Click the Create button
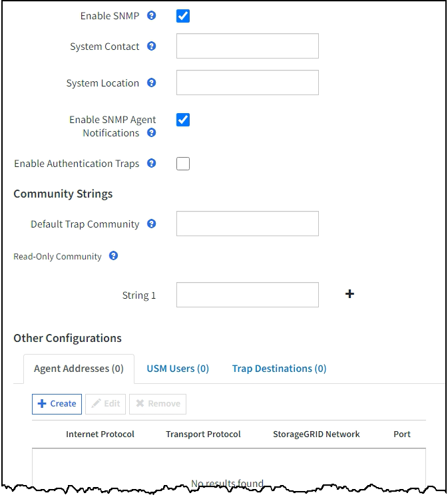 (x=57, y=404)
